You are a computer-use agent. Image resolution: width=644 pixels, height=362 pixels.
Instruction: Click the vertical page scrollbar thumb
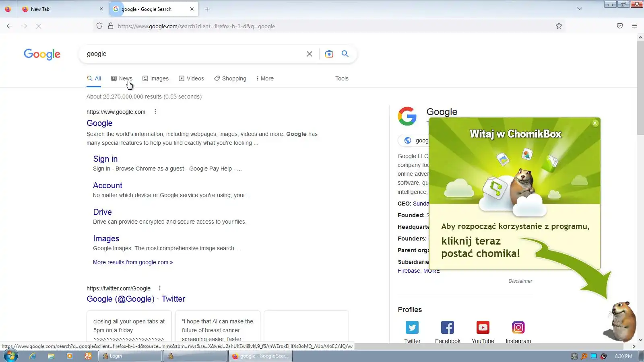(640, 88)
